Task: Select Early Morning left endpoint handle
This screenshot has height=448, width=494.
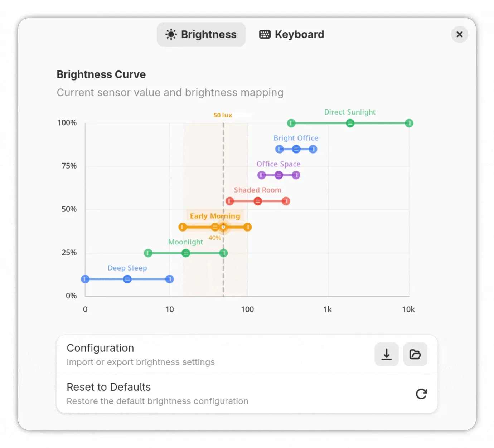Action: pyautogui.click(x=183, y=227)
